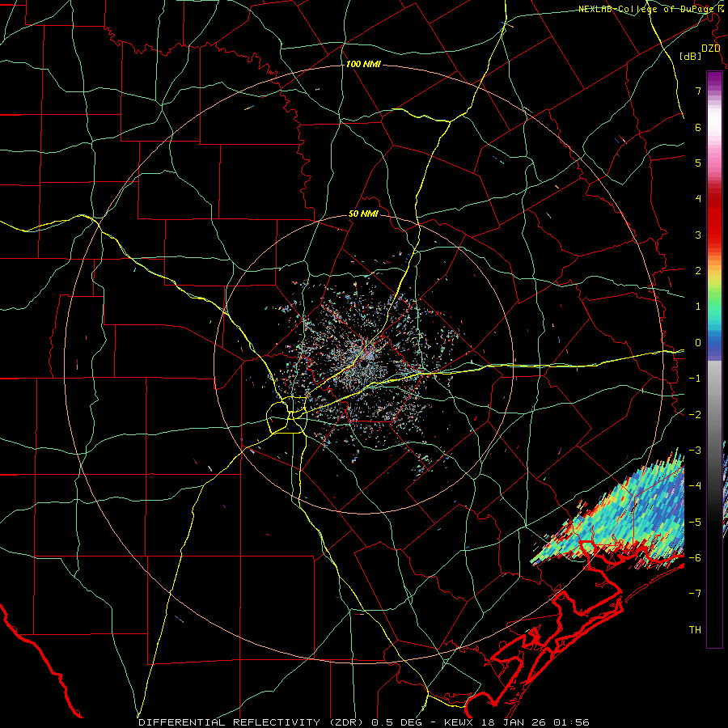The width and height of the screenshot is (728, 728).
Task: Click the "-4" value on color scale
Action: coord(695,486)
